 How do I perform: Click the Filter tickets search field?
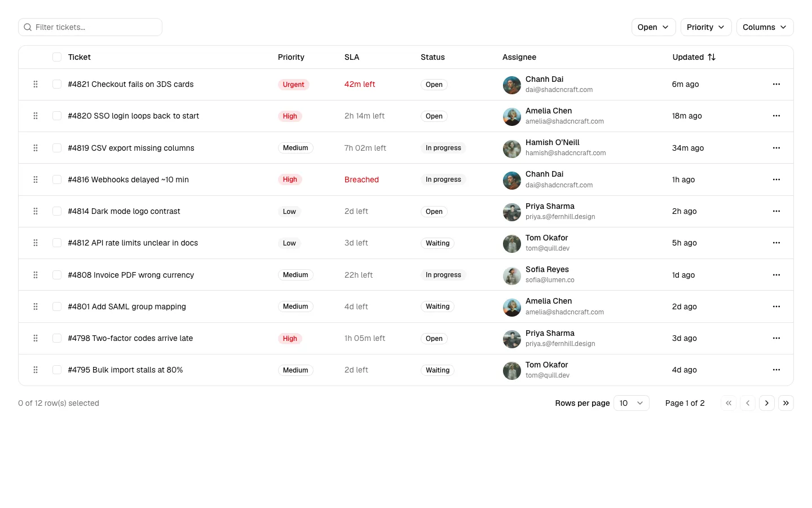coord(90,27)
